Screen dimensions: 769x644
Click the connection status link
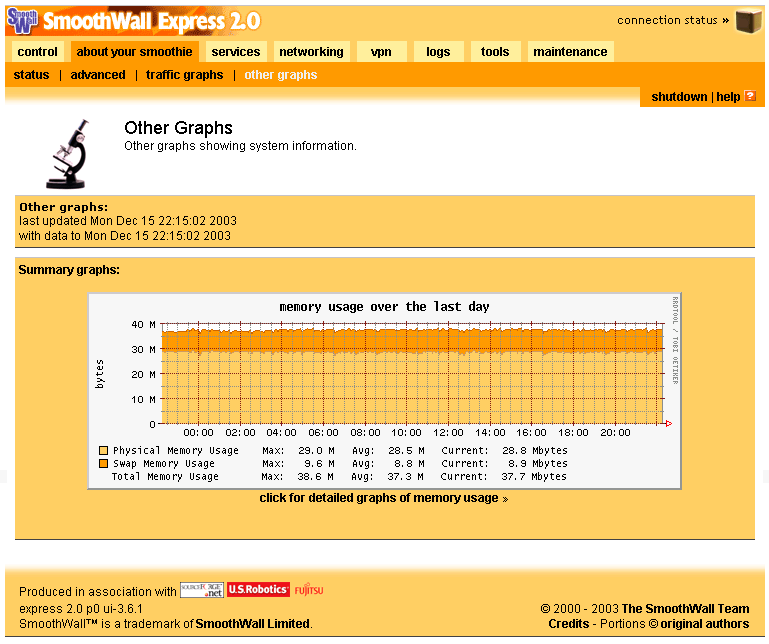[x=673, y=20]
